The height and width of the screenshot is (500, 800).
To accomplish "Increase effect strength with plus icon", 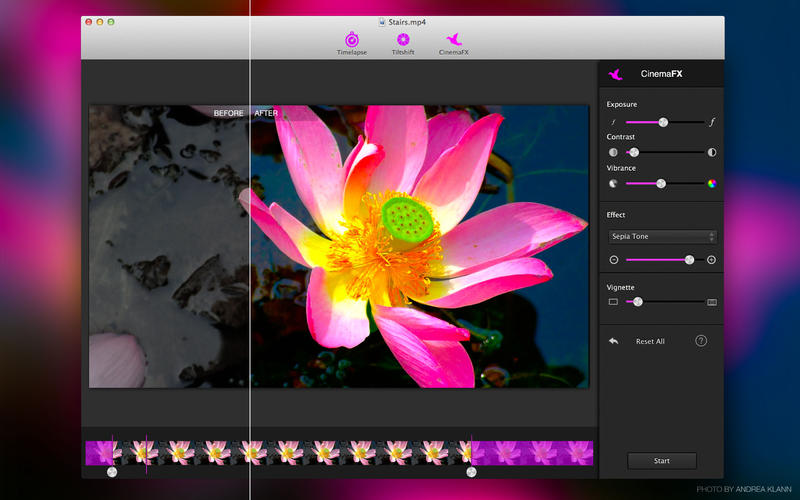I will click(711, 260).
